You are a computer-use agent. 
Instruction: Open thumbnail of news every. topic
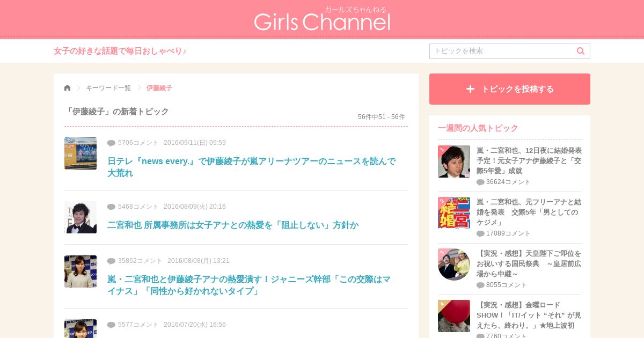80,153
